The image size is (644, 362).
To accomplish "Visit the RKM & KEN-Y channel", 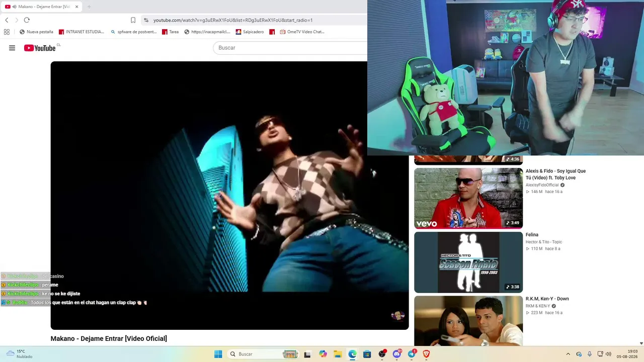I will (538, 306).
